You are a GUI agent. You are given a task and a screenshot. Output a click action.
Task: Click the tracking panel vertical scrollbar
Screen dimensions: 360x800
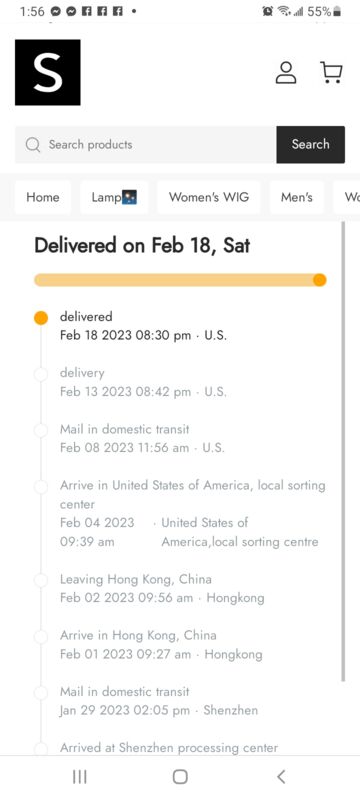[x=343, y=451]
